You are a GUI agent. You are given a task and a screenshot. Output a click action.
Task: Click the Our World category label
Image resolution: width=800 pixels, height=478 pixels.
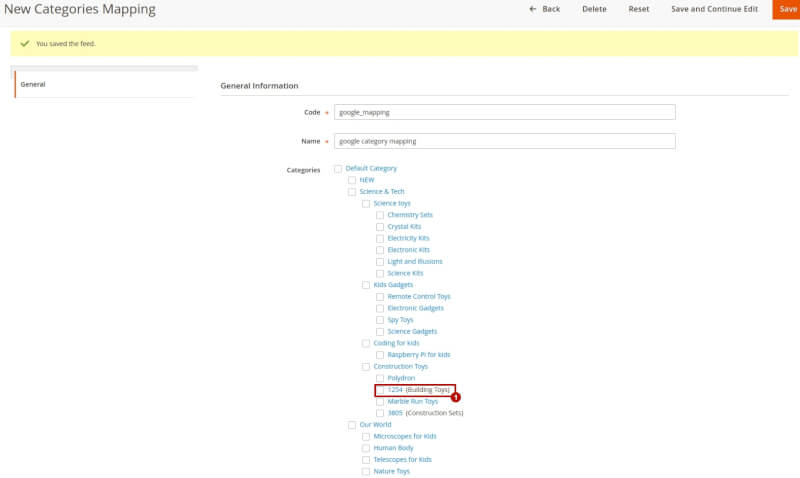point(375,425)
